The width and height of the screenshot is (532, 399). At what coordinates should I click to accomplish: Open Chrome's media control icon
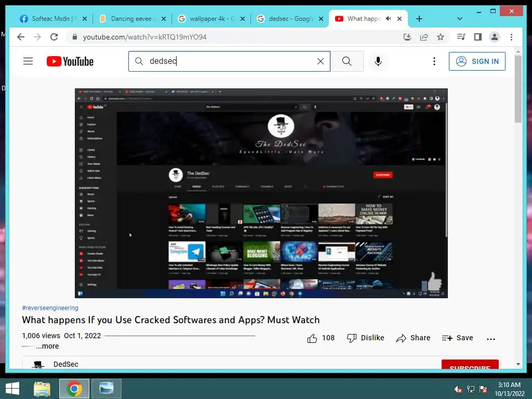tap(461, 37)
